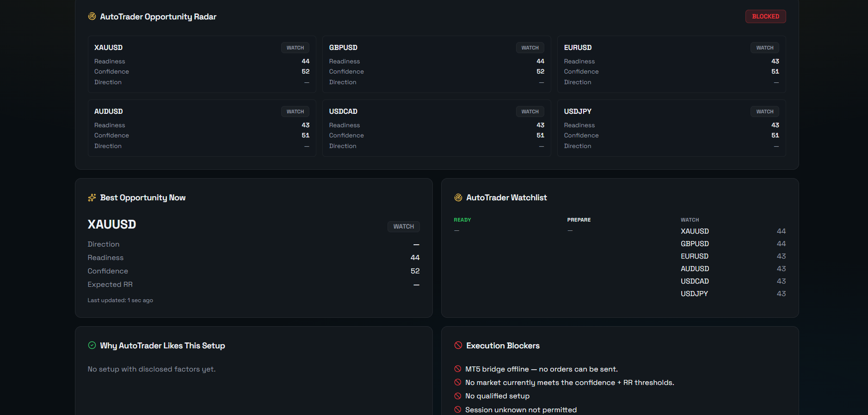Click the confidence + RR thresholds blocker message

click(x=570, y=383)
